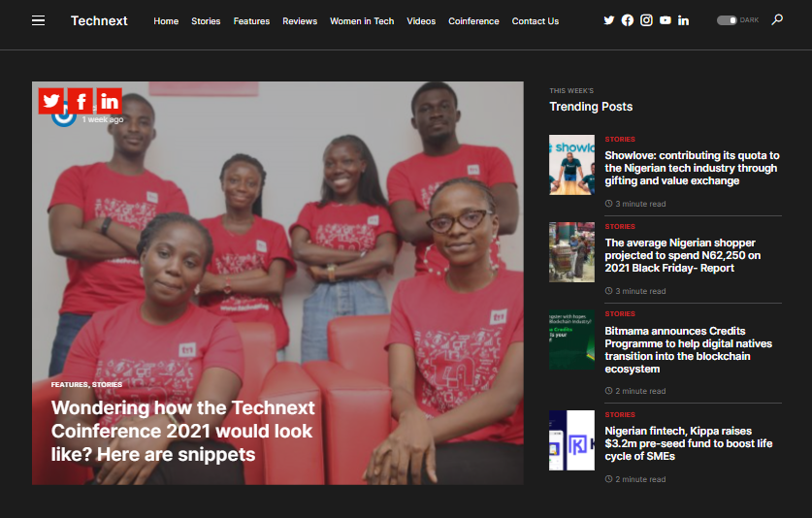Click the Showlove article thumbnail
812x518 pixels.
pyautogui.click(x=571, y=165)
